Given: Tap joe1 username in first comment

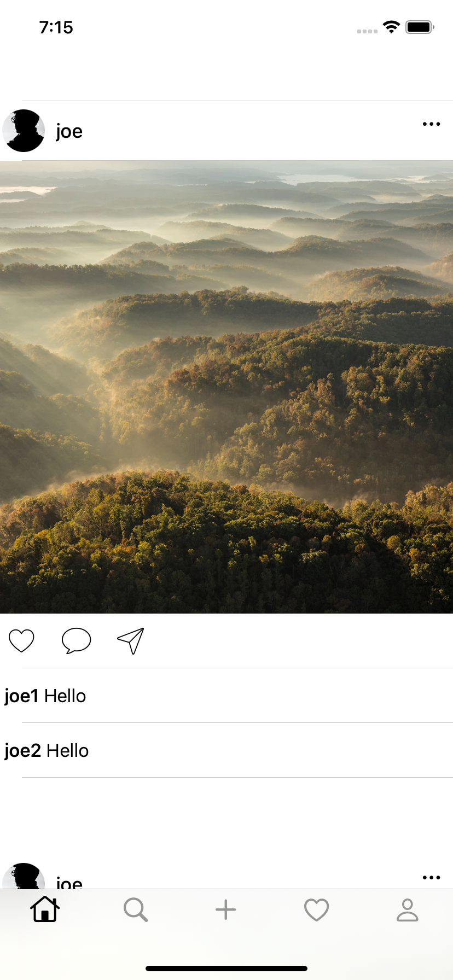Looking at the screenshot, I should click(x=22, y=696).
